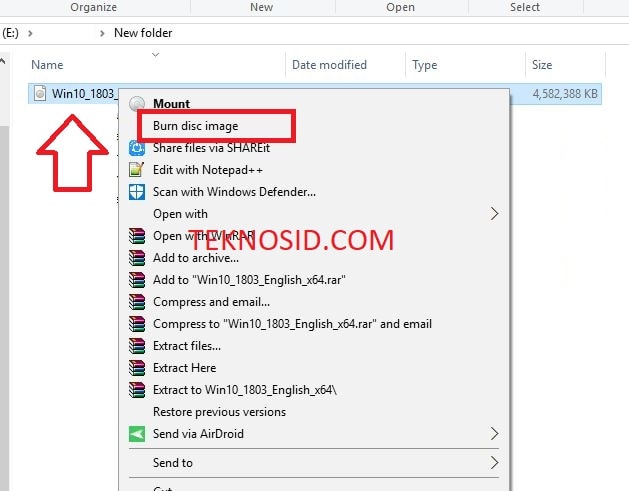This screenshot has height=491, width=629.
Task: Expand chevron after (E:) in address bar
Action: tap(30, 33)
